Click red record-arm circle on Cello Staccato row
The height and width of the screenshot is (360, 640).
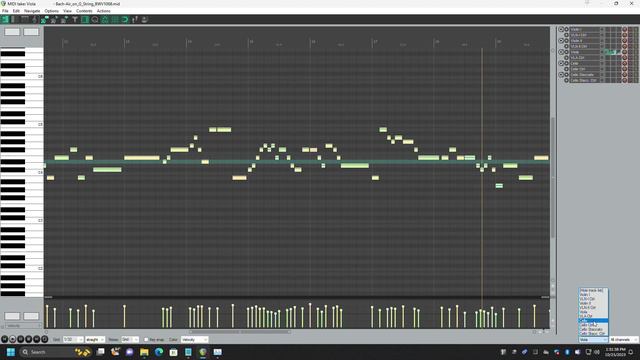tap(624, 75)
